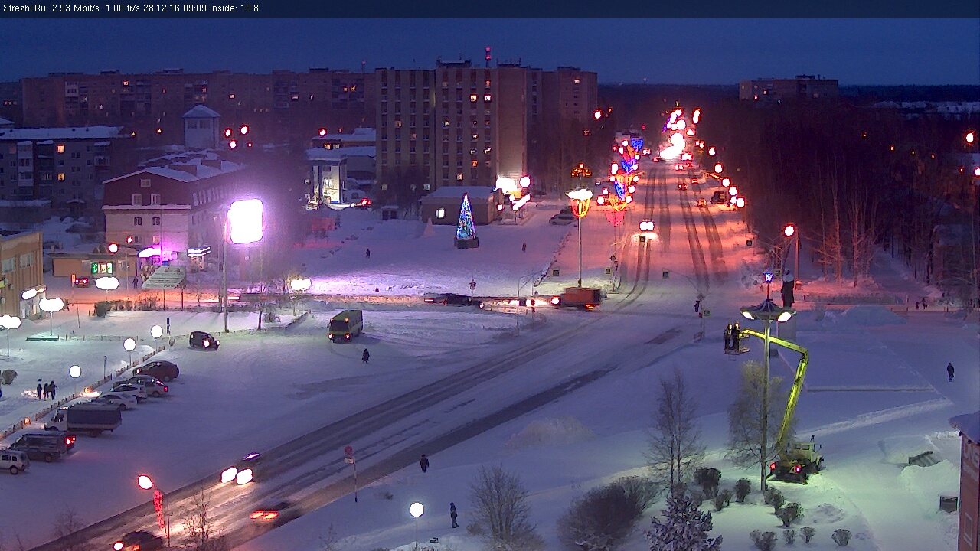Click the Strezhi.Ru overlay text
980x551 pixels.
tap(24, 8)
